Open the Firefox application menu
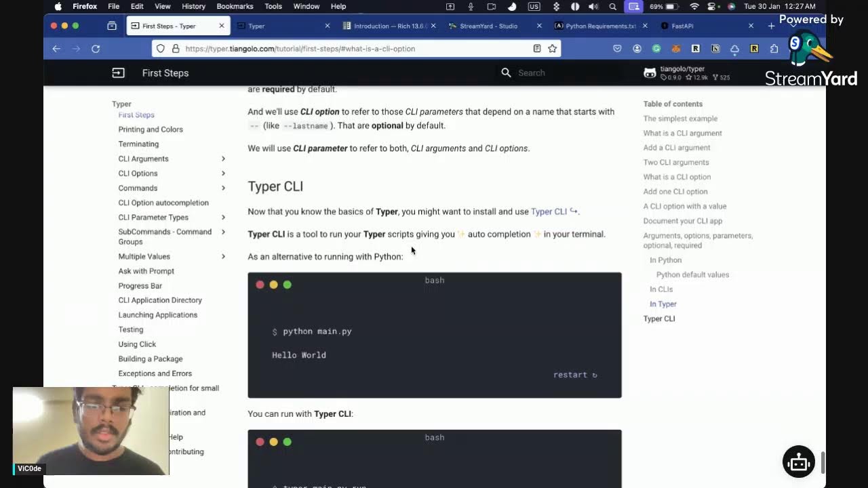The image size is (868, 488). point(85,7)
